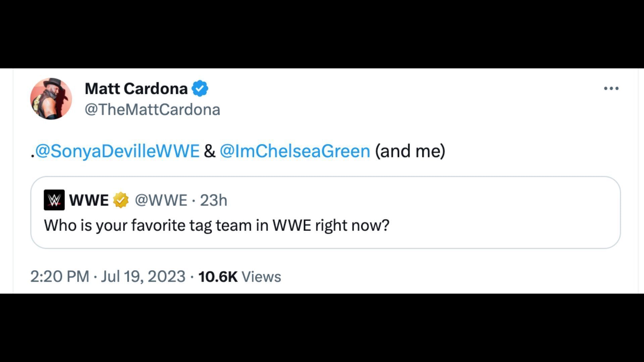Click the period before @SonyaDevilleWWE
This screenshot has width=644, height=362.
coord(33,155)
